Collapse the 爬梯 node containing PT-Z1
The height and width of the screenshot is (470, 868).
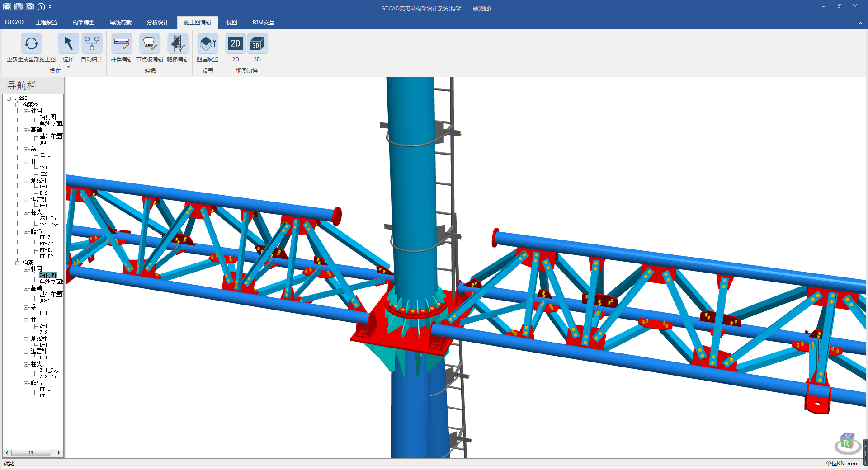(x=26, y=231)
